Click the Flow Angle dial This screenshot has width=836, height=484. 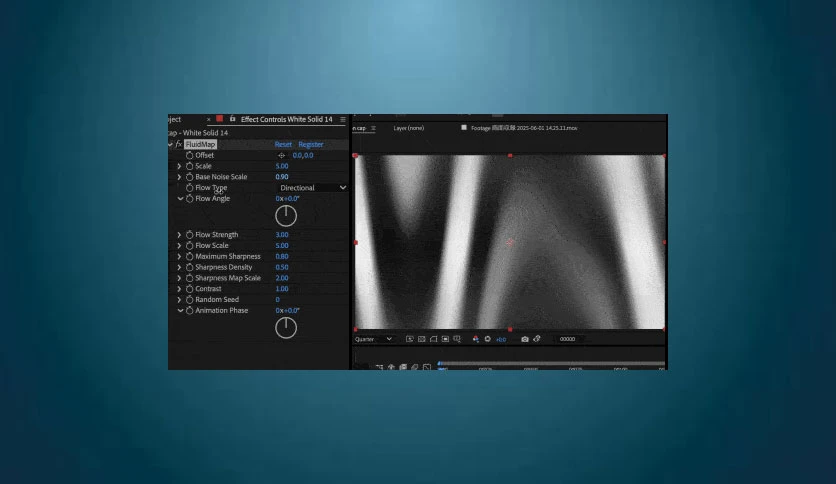click(286, 216)
